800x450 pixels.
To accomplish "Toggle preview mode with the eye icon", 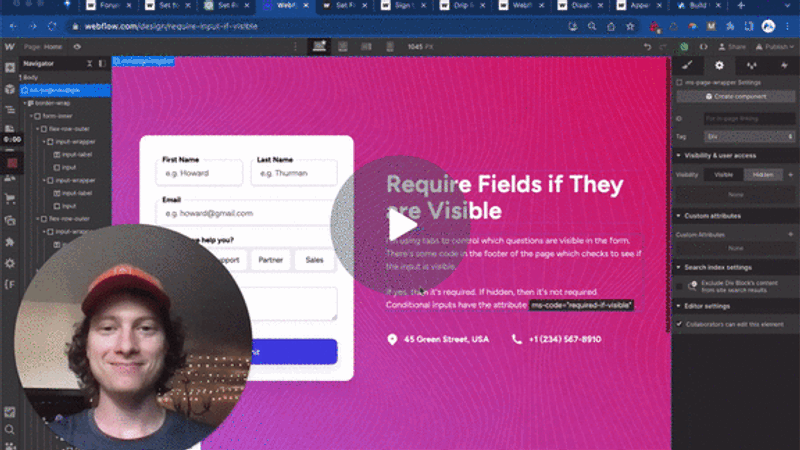I will tap(77, 46).
